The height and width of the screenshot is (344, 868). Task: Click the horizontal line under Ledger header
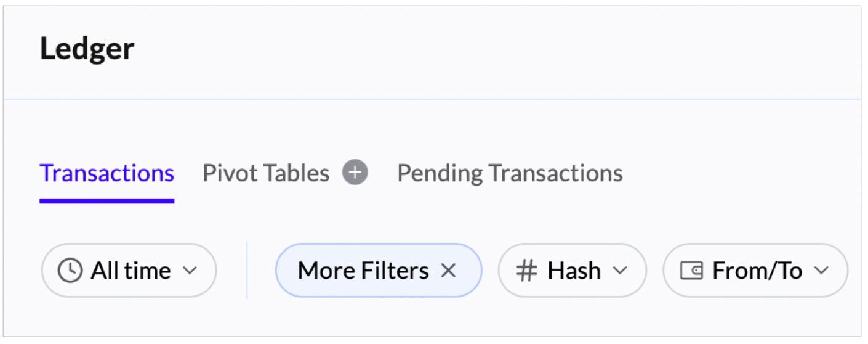click(431, 99)
